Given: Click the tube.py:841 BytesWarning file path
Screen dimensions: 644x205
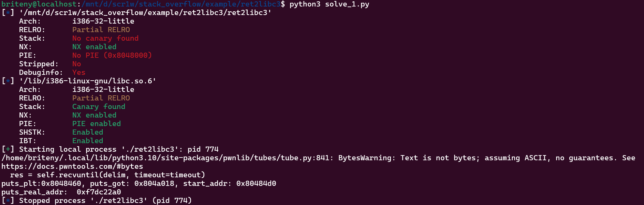Looking at the screenshot, I should point(165,158).
